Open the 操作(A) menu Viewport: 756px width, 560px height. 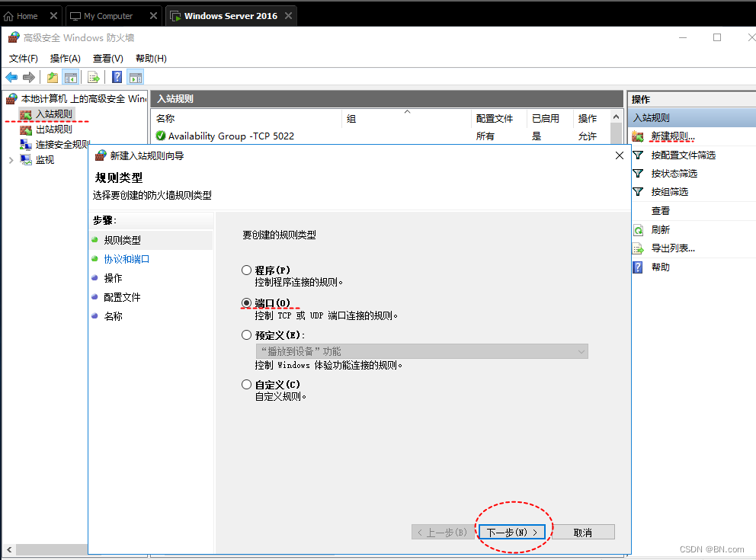(x=65, y=59)
